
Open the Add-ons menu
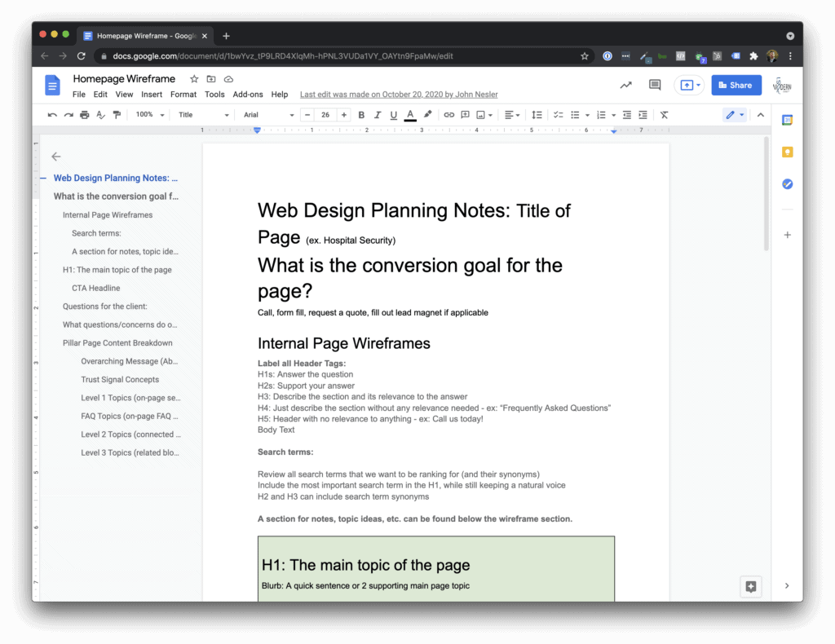pyautogui.click(x=246, y=94)
